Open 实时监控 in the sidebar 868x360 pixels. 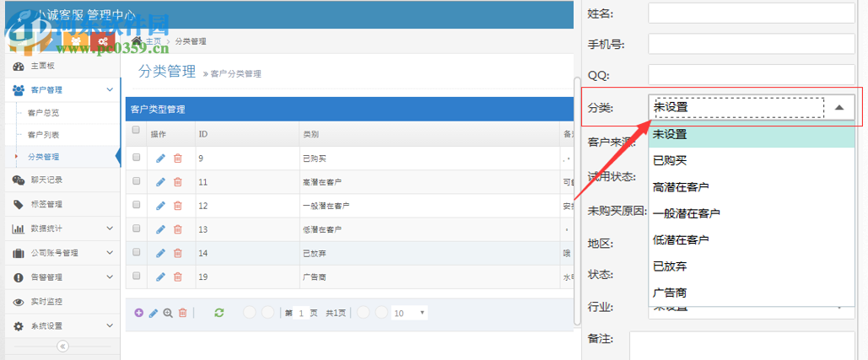61,301
